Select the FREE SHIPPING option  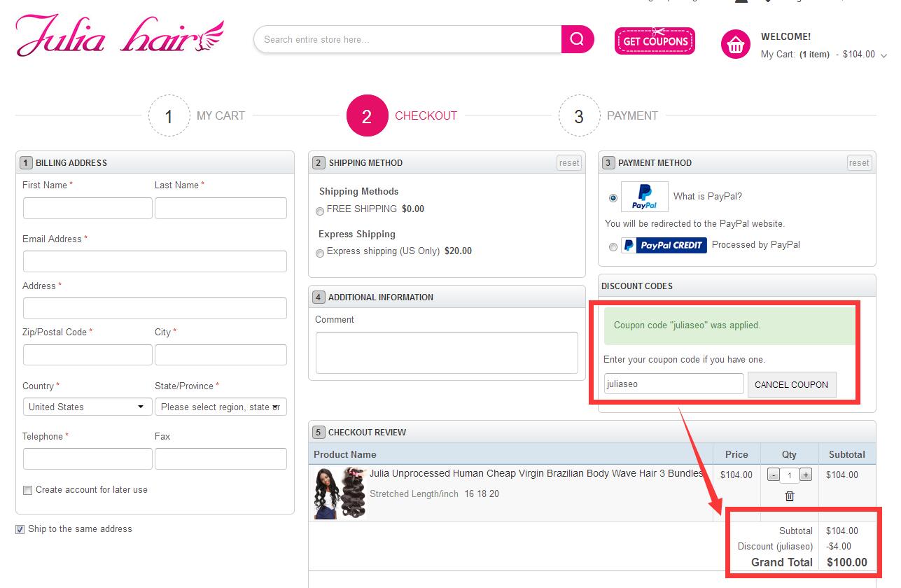click(x=320, y=211)
